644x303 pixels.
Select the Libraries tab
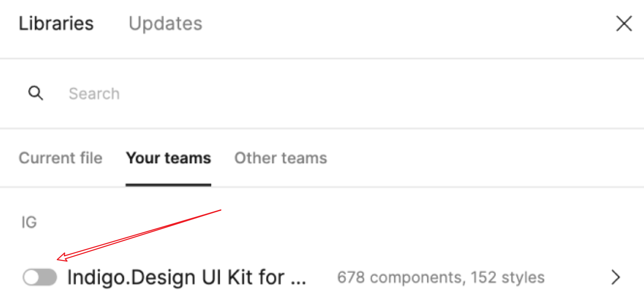coord(56,24)
